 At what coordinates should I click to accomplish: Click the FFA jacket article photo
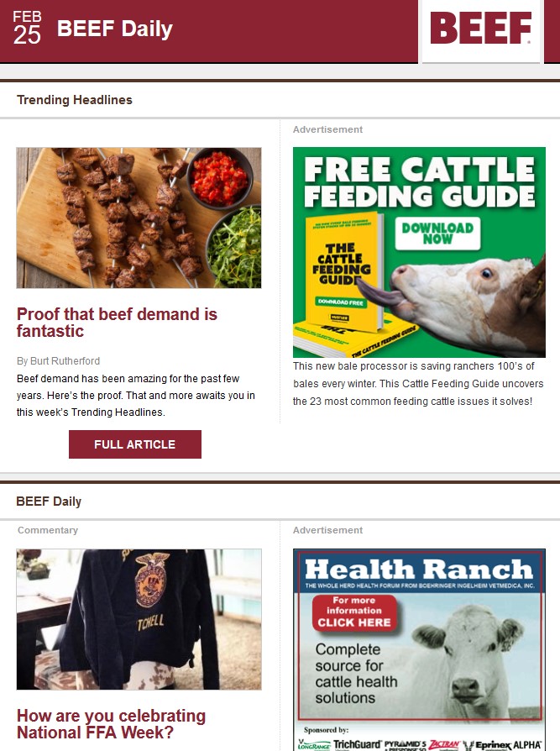[x=139, y=619]
